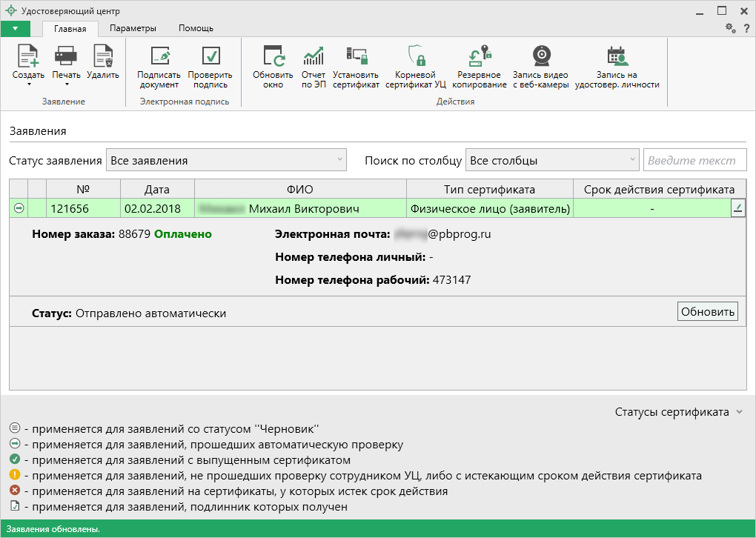The image size is (756, 538).
Task: Click Подписать документ icon
Action: point(159,57)
